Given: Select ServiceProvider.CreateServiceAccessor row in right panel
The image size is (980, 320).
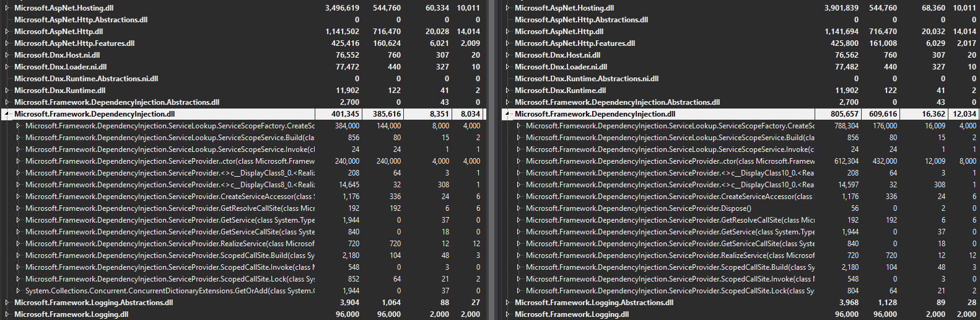Looking at the screenshot, I should coord(668,197).
